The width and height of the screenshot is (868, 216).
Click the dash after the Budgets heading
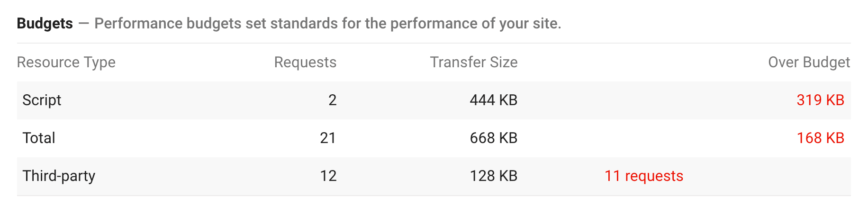(83, 23)
